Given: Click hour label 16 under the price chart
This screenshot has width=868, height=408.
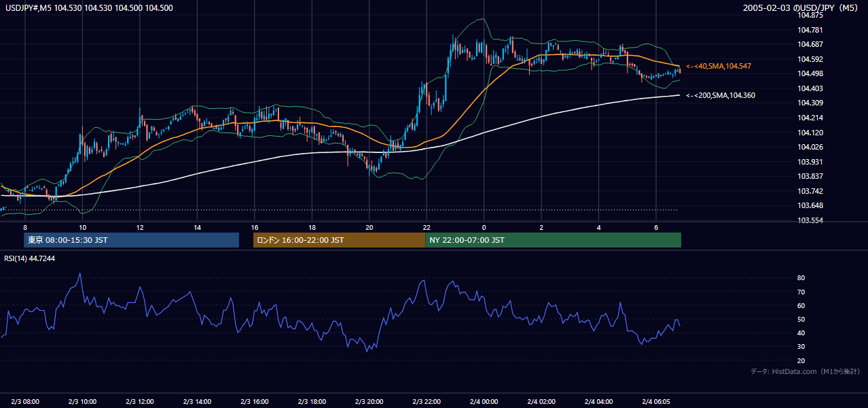Looking at the screenshot, I should coord(255,227).
